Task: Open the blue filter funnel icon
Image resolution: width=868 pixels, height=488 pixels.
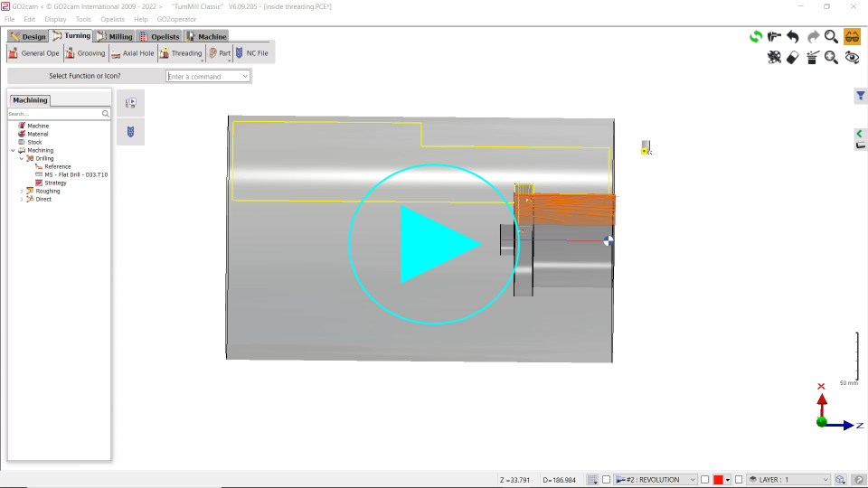Action: click(x=861, y=96)
